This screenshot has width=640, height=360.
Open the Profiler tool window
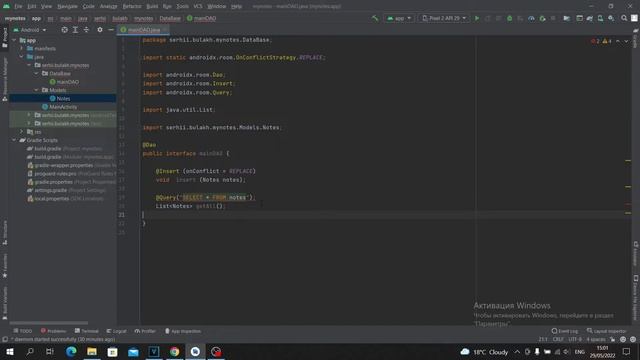point(145,331)
